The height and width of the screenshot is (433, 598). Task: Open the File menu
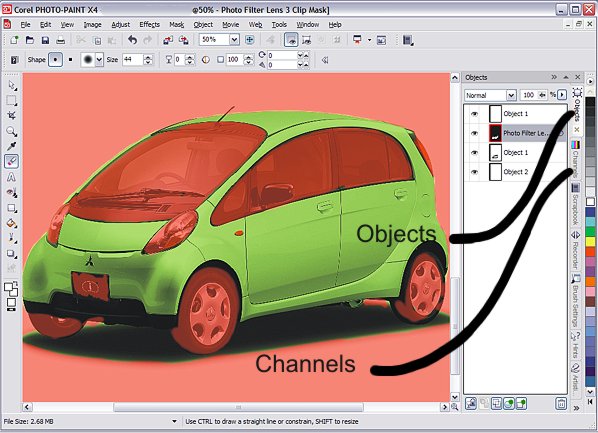point(26,24)
